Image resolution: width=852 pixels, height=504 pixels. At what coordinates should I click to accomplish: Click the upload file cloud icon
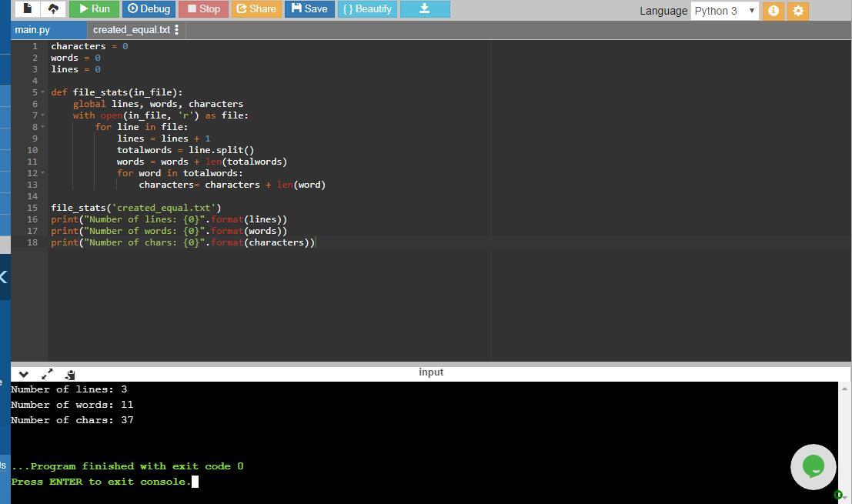point(53,9)
